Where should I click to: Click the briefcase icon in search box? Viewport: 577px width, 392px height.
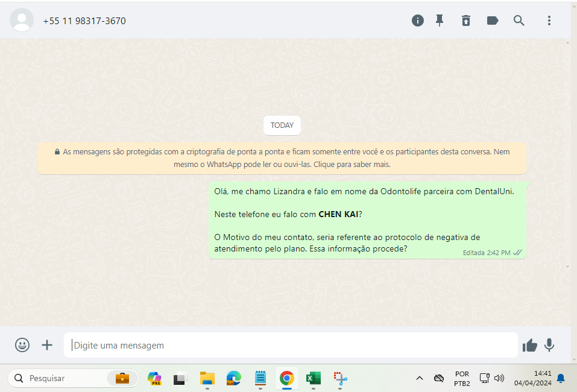click(122, 378)
